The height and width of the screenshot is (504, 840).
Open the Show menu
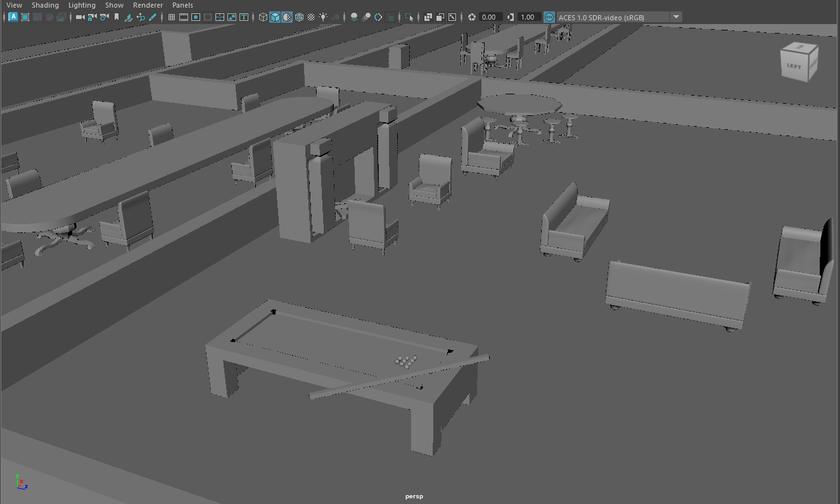tap(115, 5)
